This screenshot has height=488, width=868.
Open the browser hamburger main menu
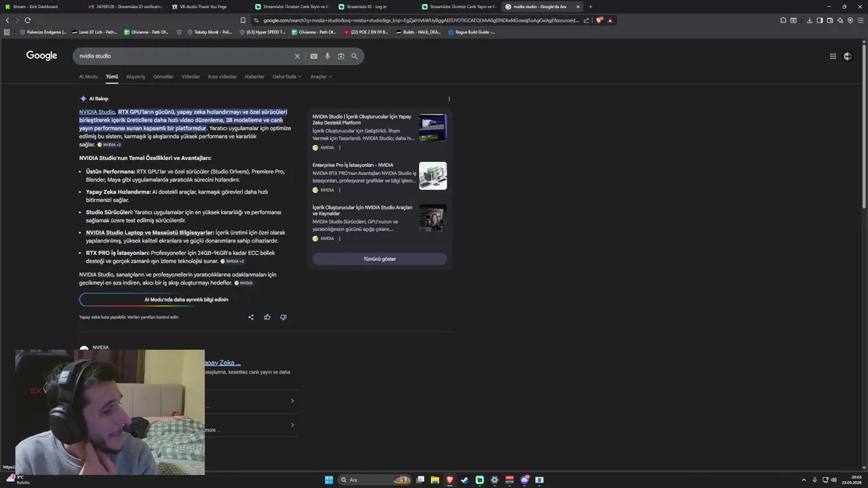coord(861,20)
